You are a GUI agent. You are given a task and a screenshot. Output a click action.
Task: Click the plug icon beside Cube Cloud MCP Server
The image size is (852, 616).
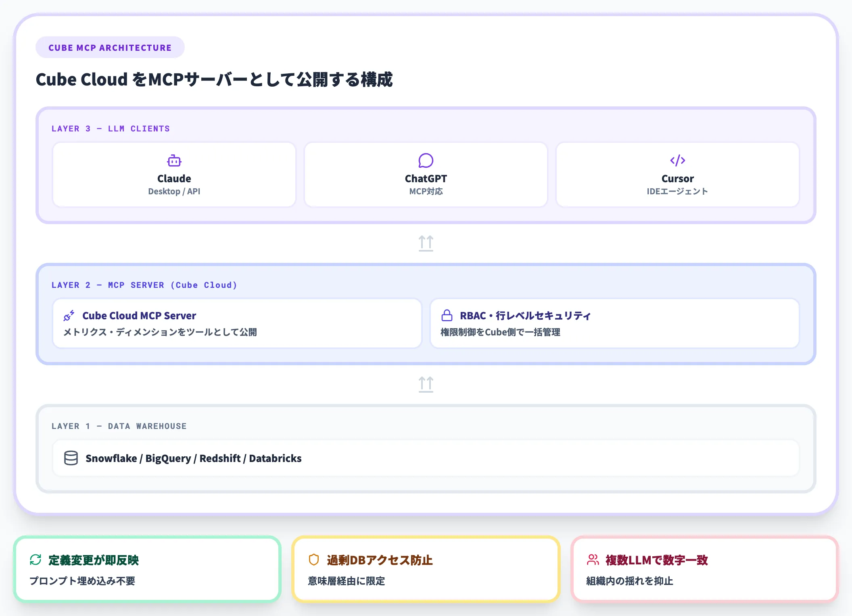tap(69, 316)
